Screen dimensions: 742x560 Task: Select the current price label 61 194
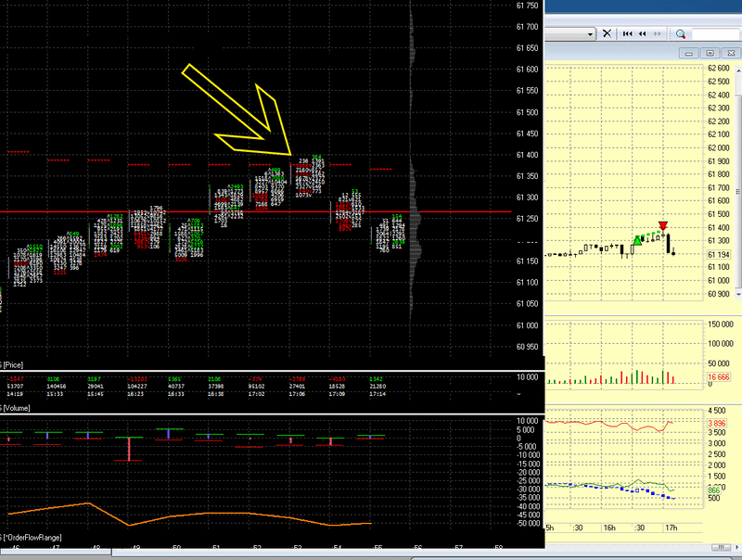pos(718,254)
